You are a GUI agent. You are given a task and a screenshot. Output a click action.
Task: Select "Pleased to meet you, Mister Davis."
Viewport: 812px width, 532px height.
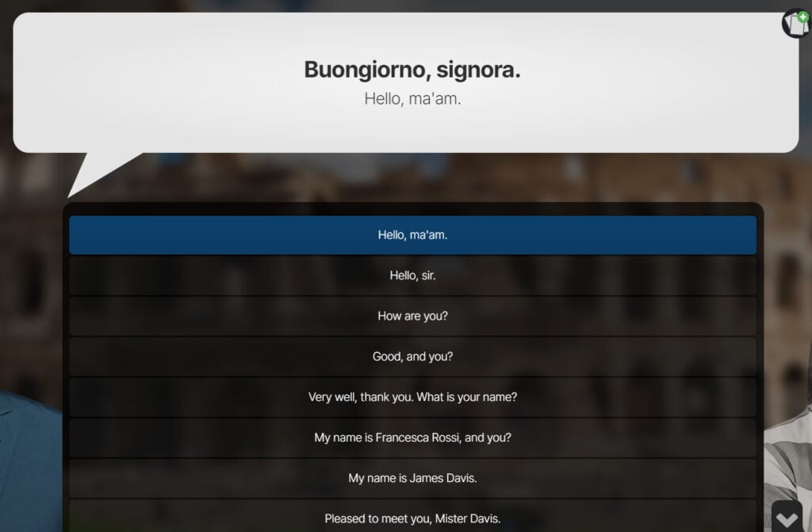(413, 519)
